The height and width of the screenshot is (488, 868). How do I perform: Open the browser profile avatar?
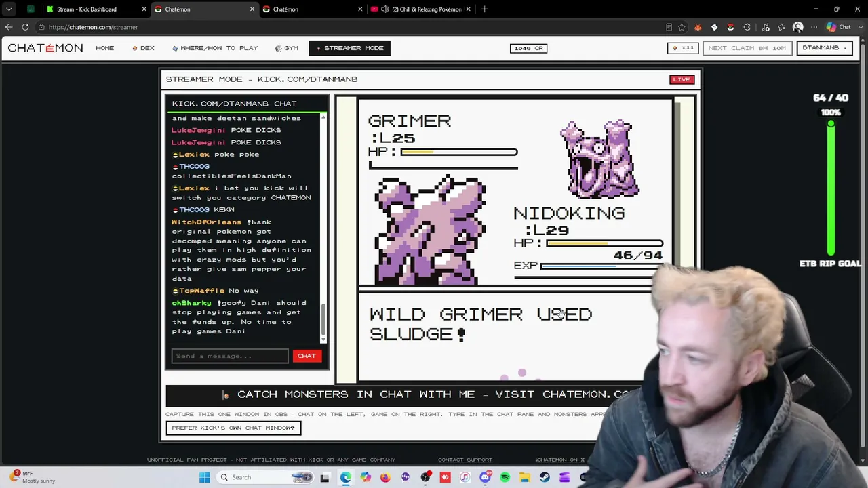point(797,27)
